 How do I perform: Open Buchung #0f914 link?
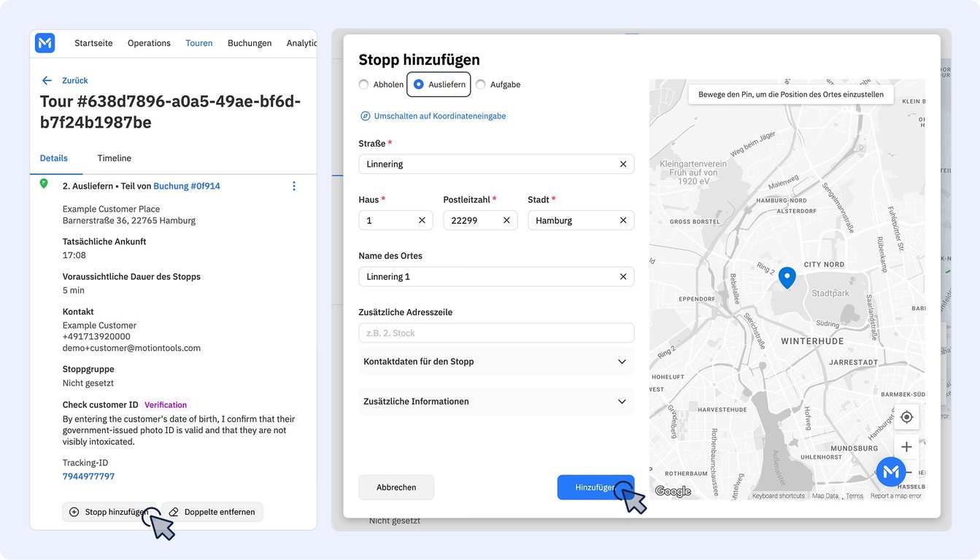point(187,186)
